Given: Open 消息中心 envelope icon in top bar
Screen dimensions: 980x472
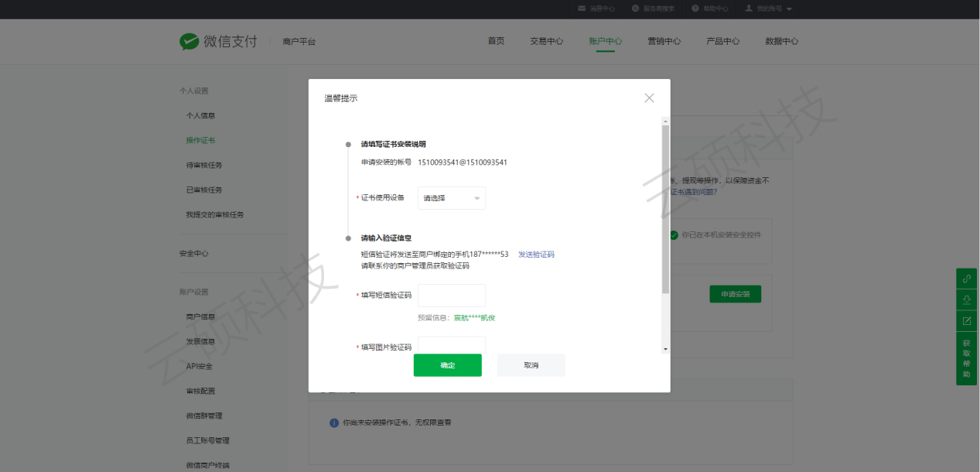Looking at the screenshot, I should [582, 9].
